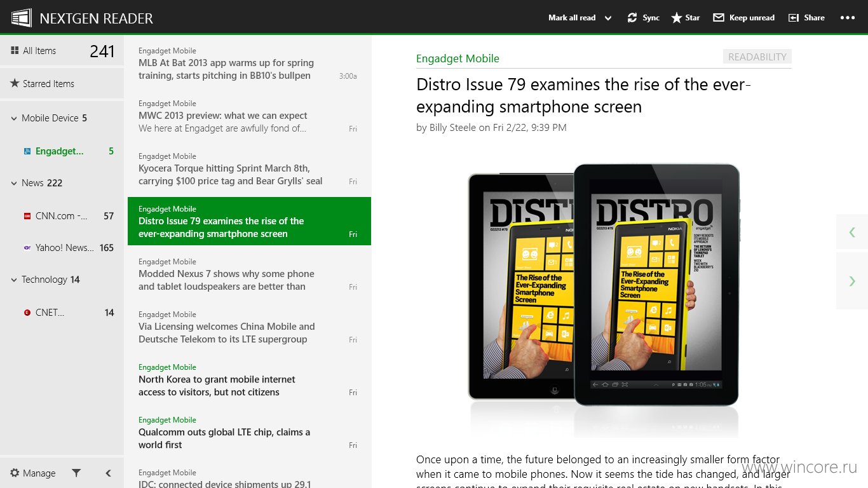
Task: Select the CNN.com feed
Action: 62,216
